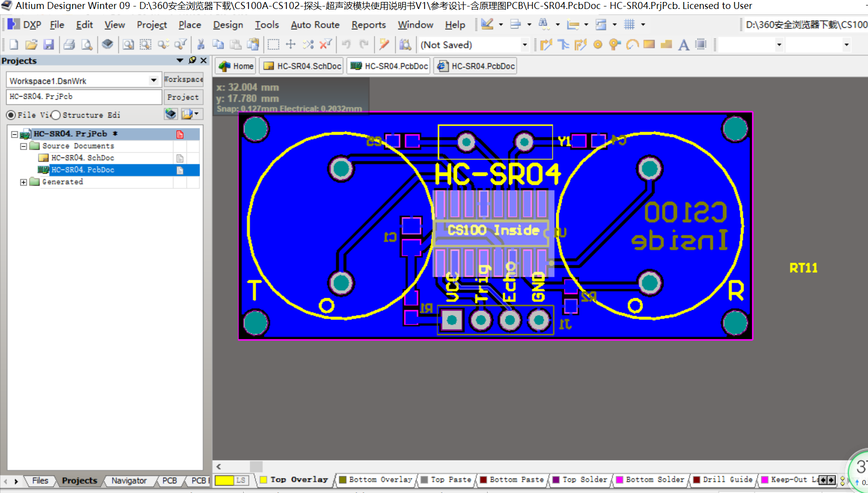This screenshot has width=868, height=493.
Task: Open the Place menu
Action: click(190, 24)
